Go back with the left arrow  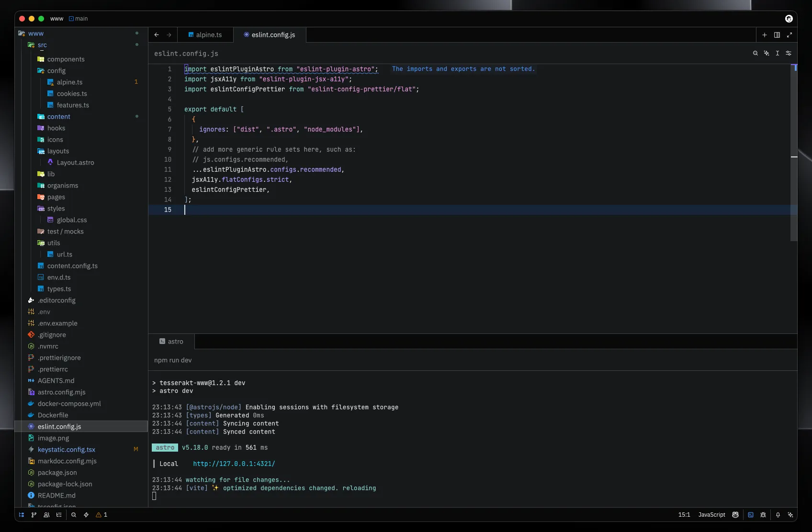pyautogui.click(x=157, y=35)
